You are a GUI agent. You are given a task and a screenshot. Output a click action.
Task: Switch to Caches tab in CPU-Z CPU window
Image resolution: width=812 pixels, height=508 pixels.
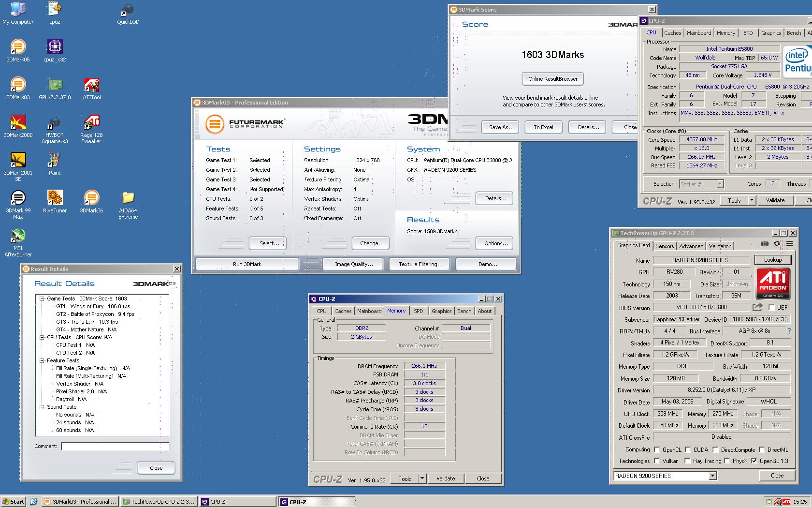pyautogui.click(x=672, y=33)
